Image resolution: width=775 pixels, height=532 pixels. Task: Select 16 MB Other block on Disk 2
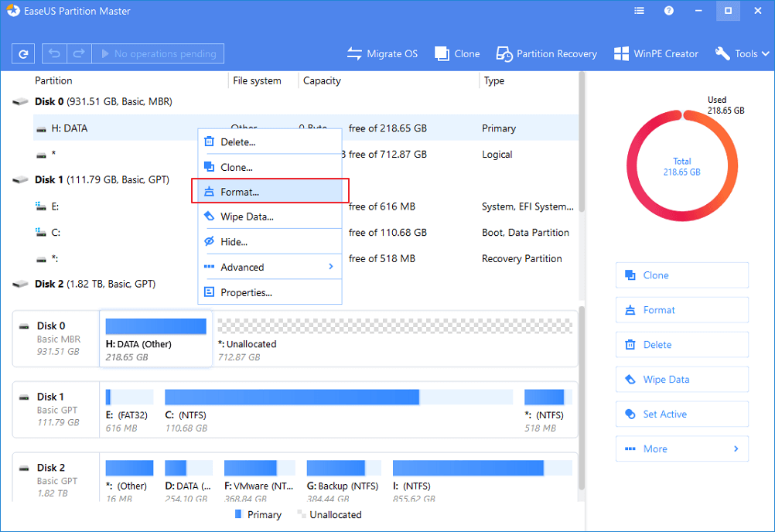128,481
